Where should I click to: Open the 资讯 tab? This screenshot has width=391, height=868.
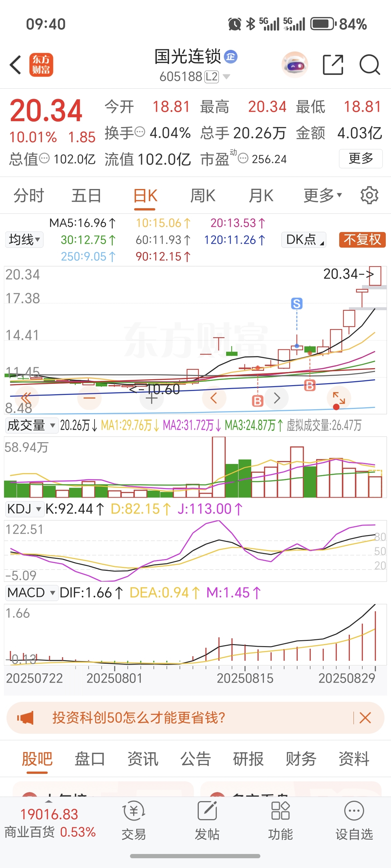143,759
